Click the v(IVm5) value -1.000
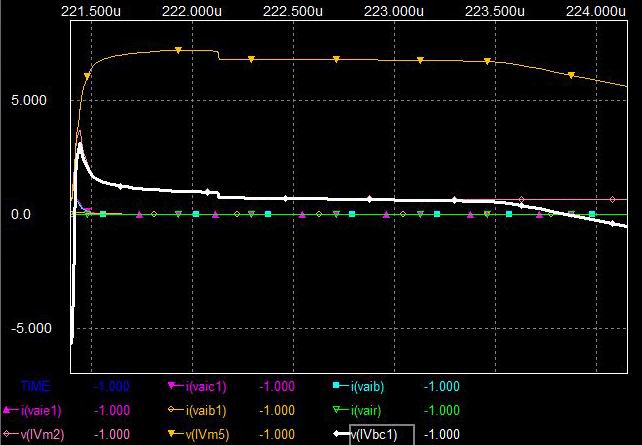The width and height of the screenshot is (642, 445). coord(277,435)
